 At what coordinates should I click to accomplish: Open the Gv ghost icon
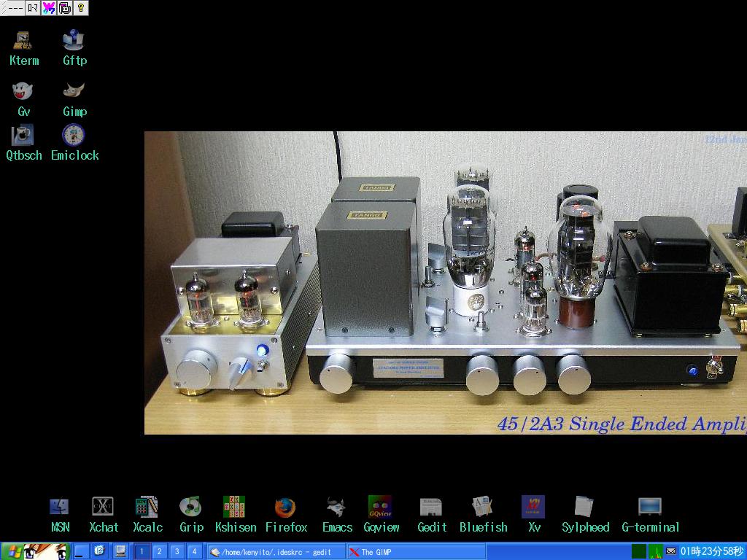coord(23,92)
